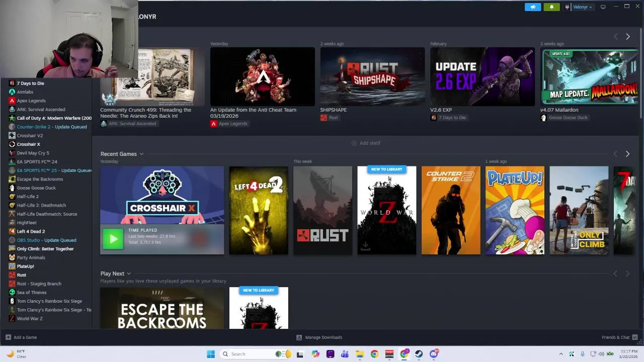Enter Big Picture mode via monitor icon
The height and width of the screenshot is (362, 644).
point(603,7)
